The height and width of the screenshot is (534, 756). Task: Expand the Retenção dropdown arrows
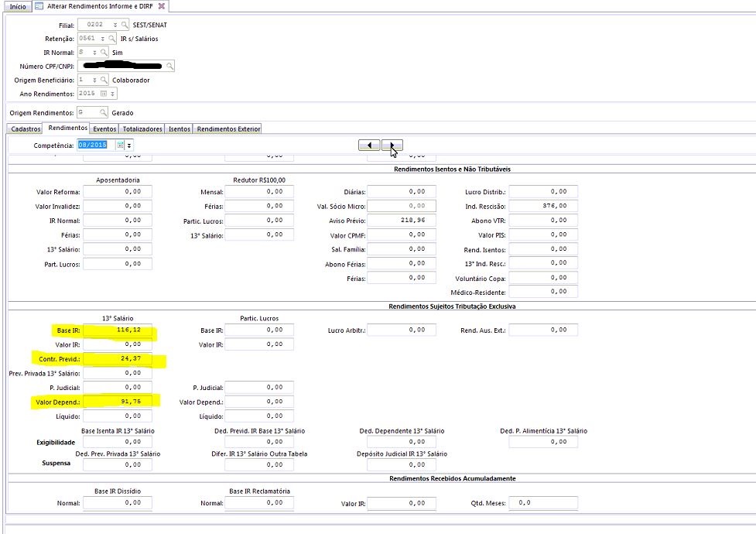[x=103, y=39]
